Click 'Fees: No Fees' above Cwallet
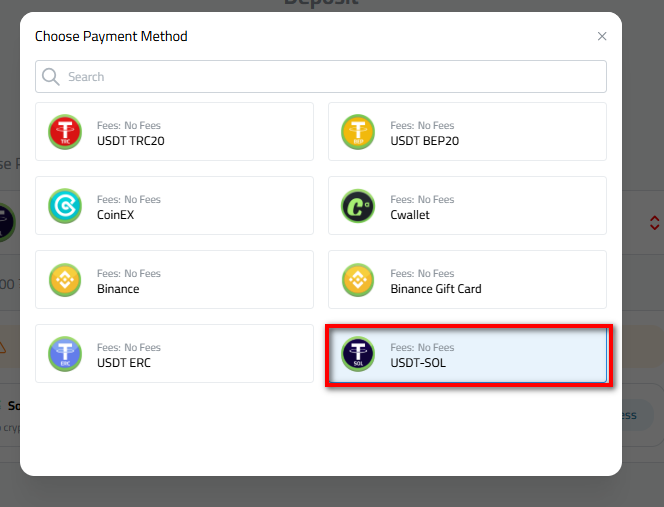 422,199
